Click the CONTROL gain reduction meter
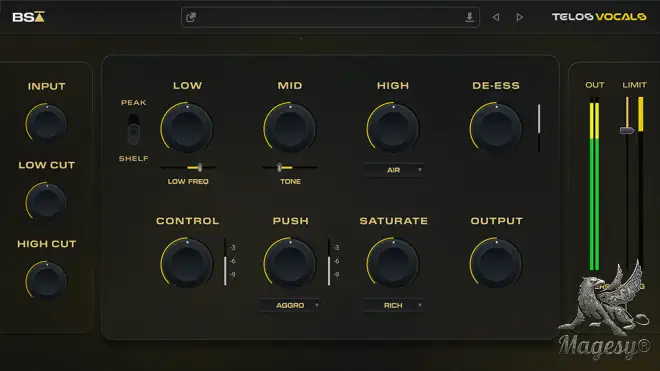 pos(225,262)
